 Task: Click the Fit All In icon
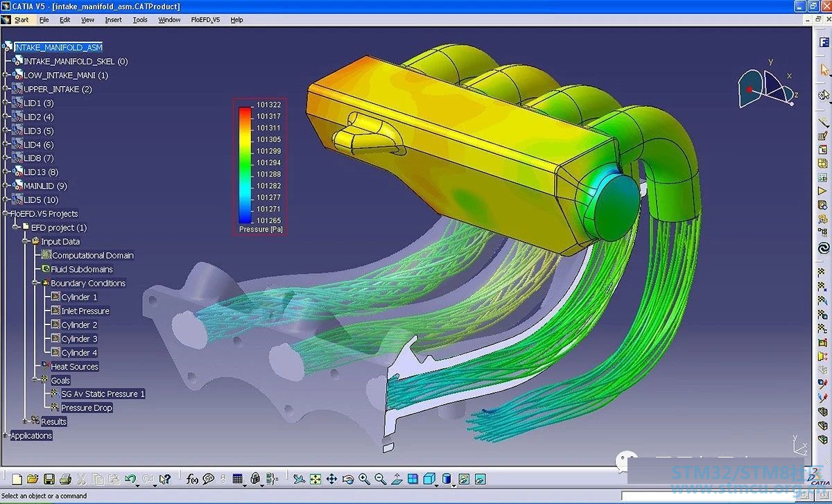(x=315, y=479)
